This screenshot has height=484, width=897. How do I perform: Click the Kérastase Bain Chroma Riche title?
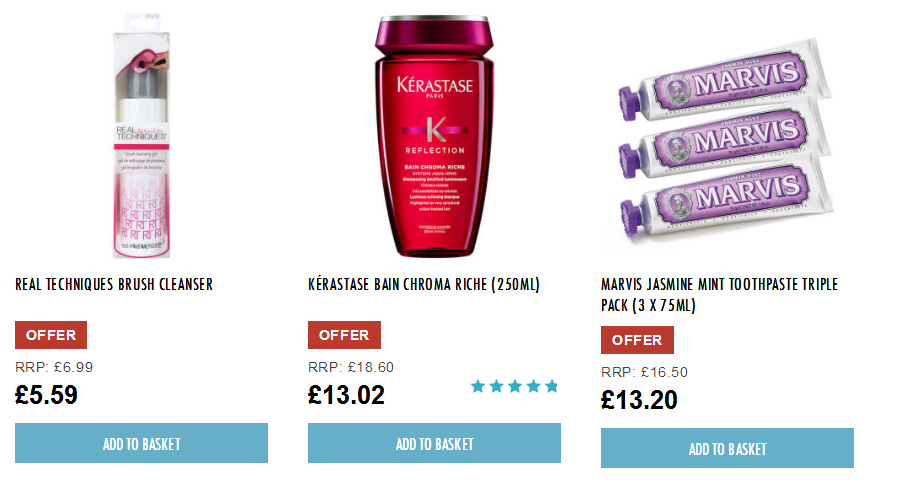tap(424, 284)
